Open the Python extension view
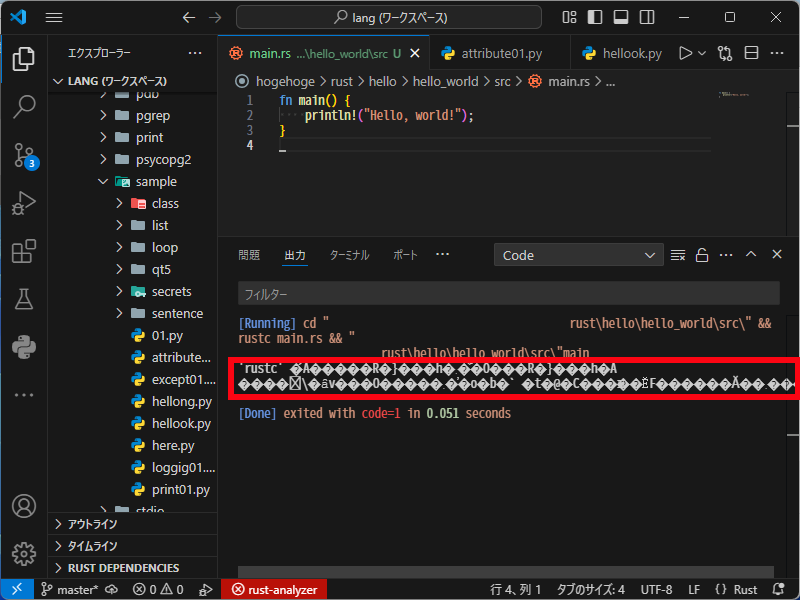Viewport: 800px width, 600px height. [x=23, y=347]
